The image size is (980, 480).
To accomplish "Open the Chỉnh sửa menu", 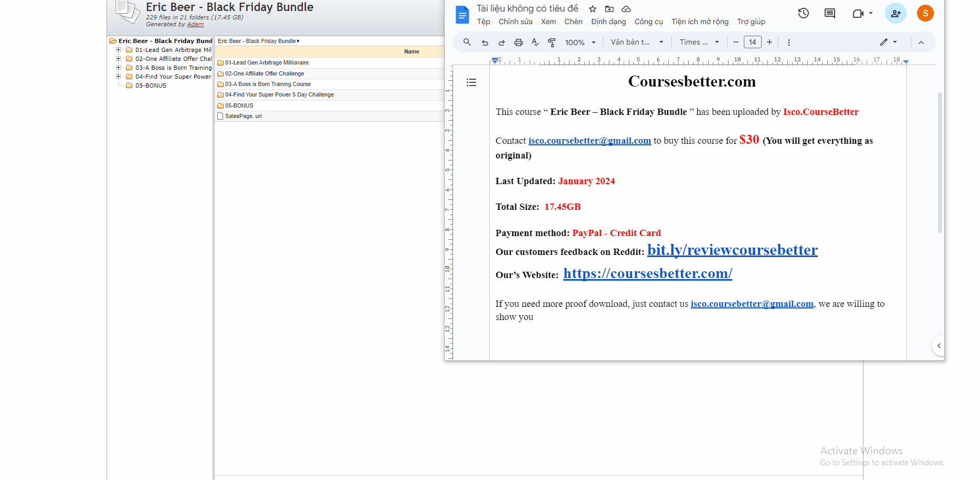I will 515,22.
